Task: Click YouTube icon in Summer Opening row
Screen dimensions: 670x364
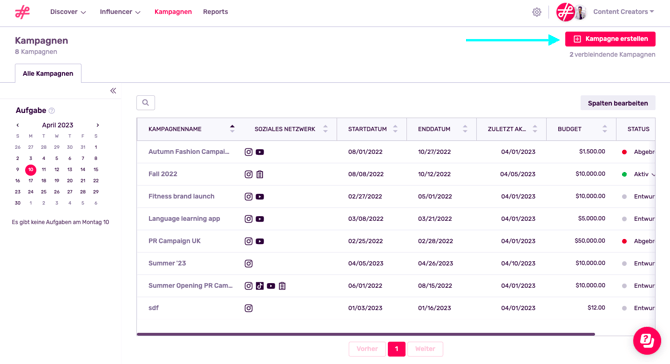Action: (271, 286)
